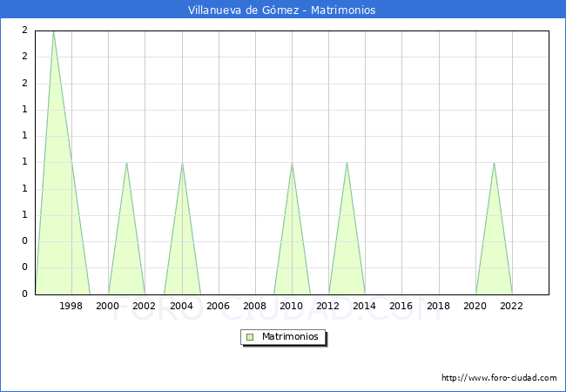Viewport: 566px width, 392px height.
Task: Select the 2006 year label
Action: tap(218, 306)
